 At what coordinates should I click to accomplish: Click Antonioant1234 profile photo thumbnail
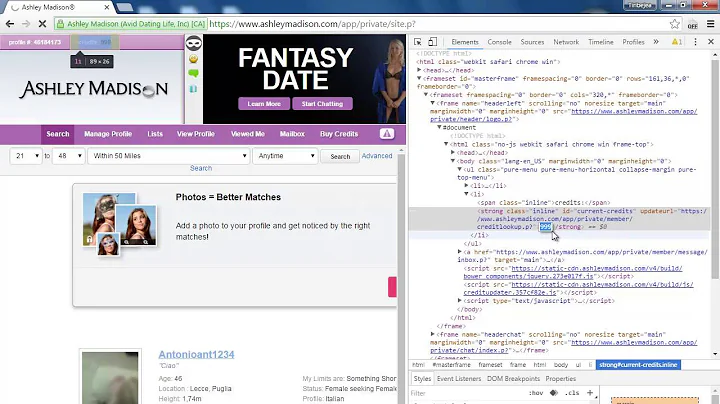click(110, 377)
